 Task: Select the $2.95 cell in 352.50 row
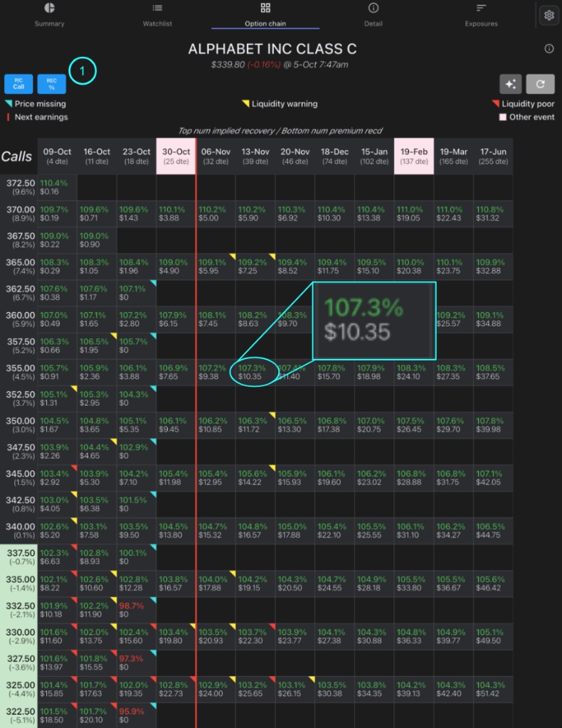[x=97, y=398]
